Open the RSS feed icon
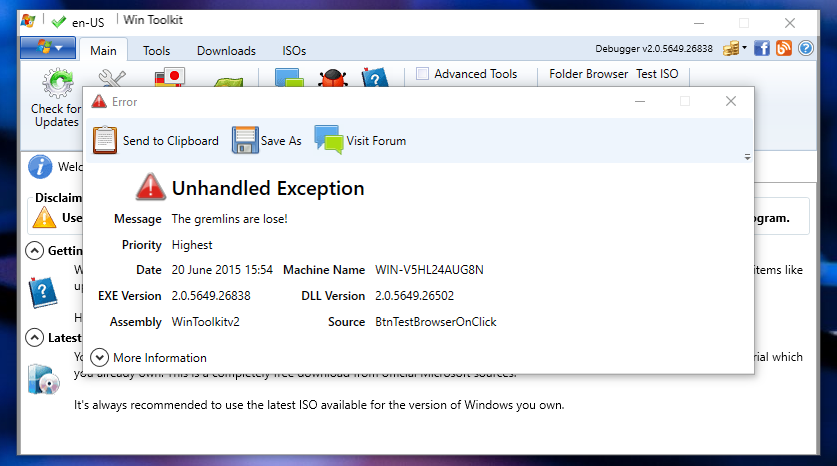 pos(784,49)
